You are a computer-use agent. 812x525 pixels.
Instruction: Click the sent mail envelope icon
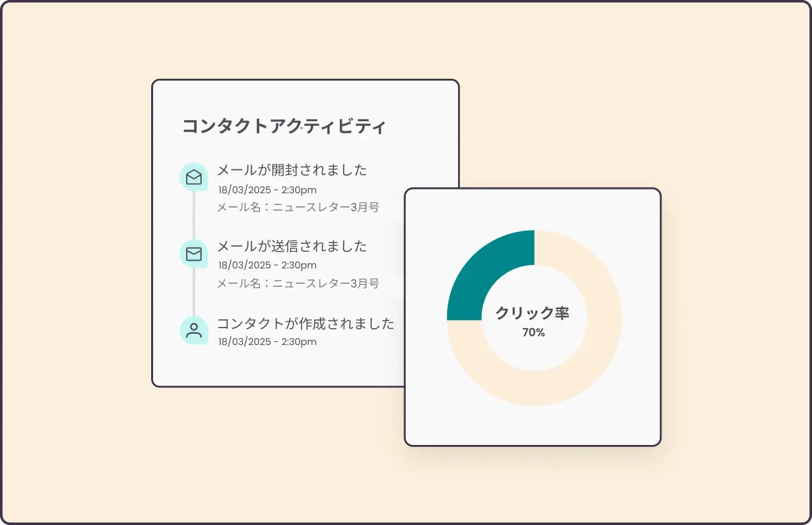click(194, 254)
